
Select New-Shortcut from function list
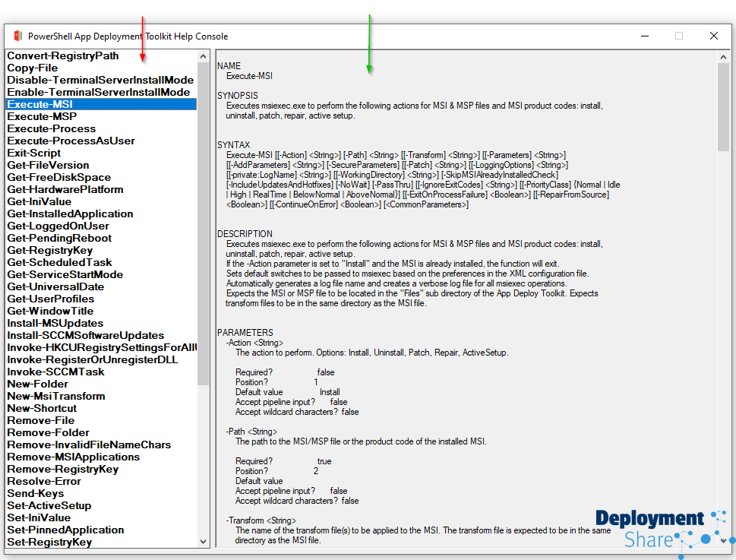coord(42,408)
